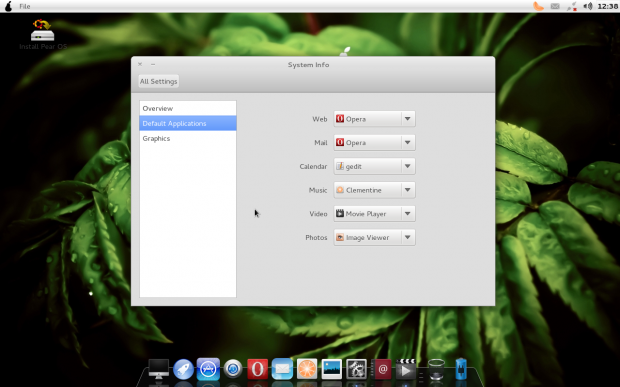The image size is (620, 387).
Task: Click the disconnected network tray icon
Action: click(x=571, y=6)
